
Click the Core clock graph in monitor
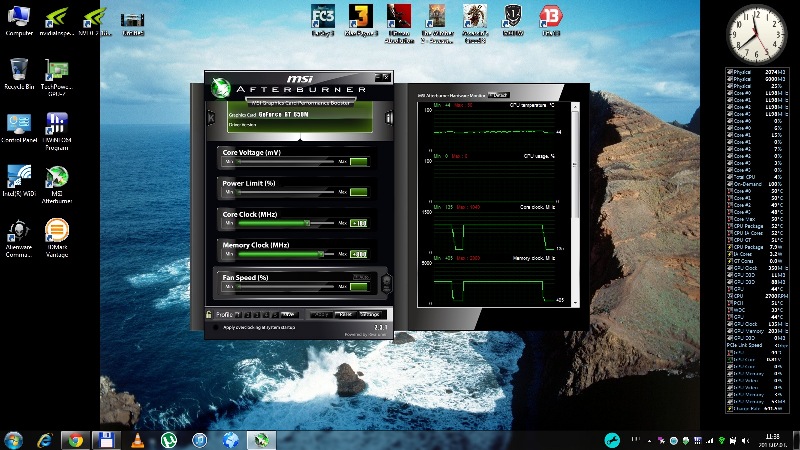[494, 230]
